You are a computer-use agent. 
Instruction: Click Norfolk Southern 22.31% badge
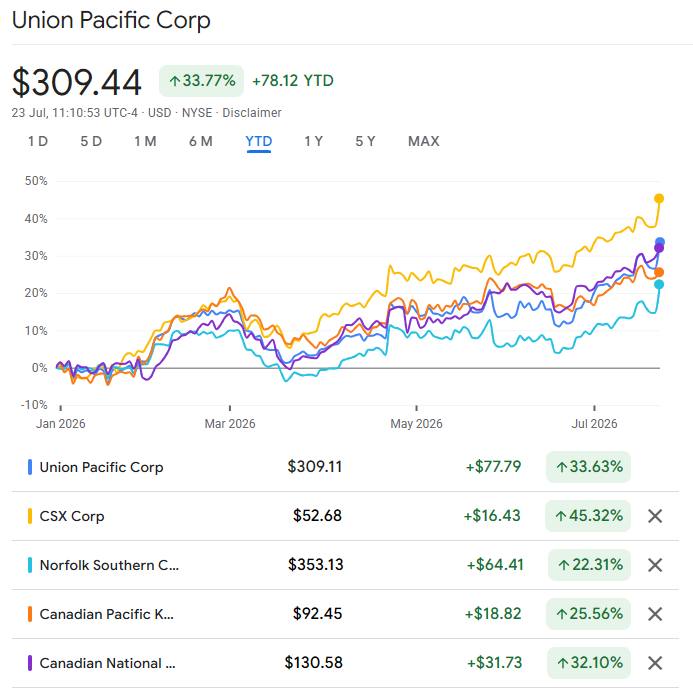[x=589, y=565]
